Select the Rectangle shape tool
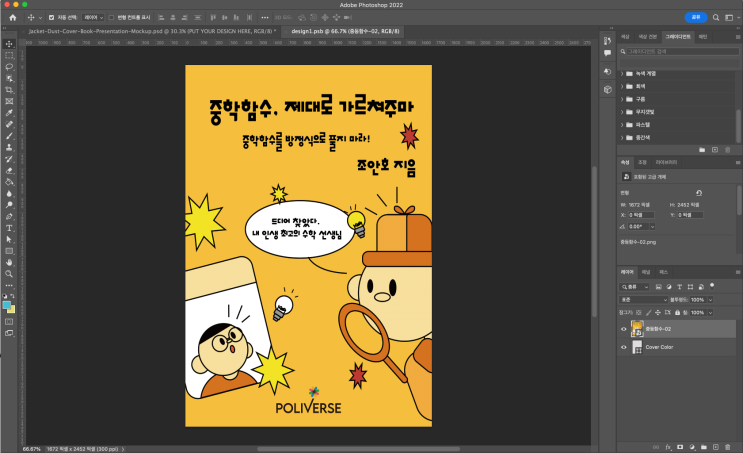Screen dimensions: 743x453 [9, 251]
